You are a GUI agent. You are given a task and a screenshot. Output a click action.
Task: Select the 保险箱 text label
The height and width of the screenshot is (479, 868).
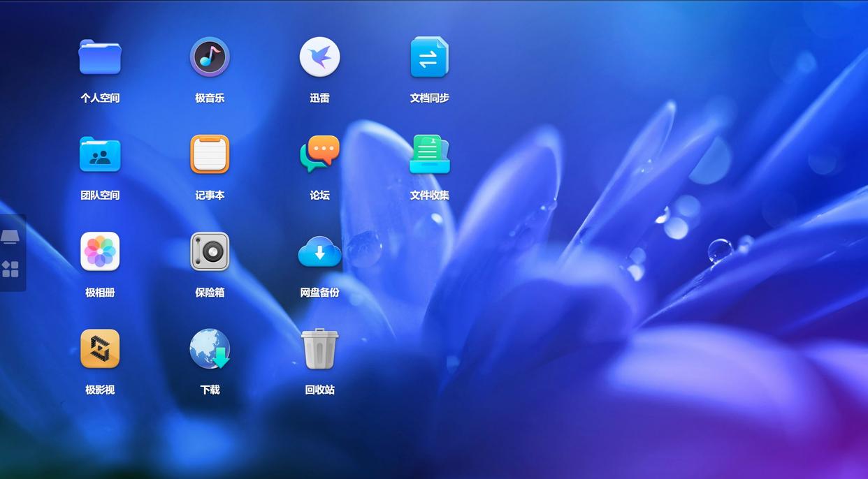tap(210, 293)
